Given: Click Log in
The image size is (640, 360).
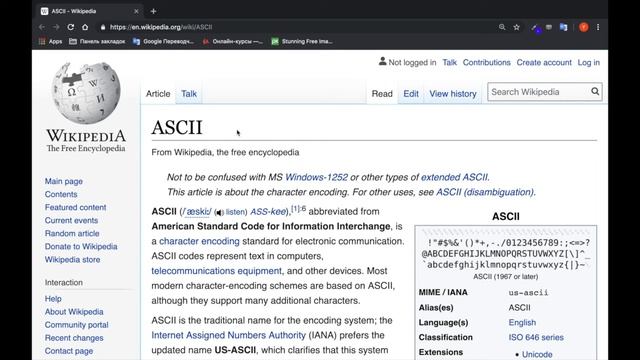Looking at the screenshot, I should (589, 62).
